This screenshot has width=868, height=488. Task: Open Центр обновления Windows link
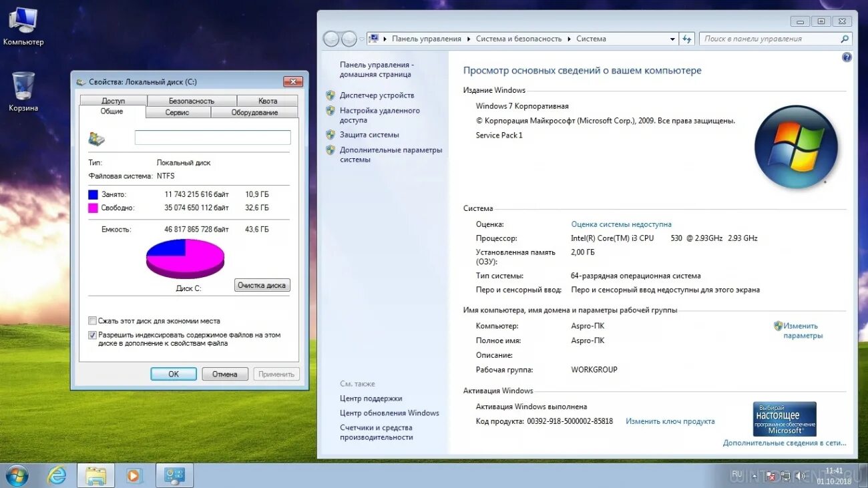pyautogui.click(x=389, y=413)
